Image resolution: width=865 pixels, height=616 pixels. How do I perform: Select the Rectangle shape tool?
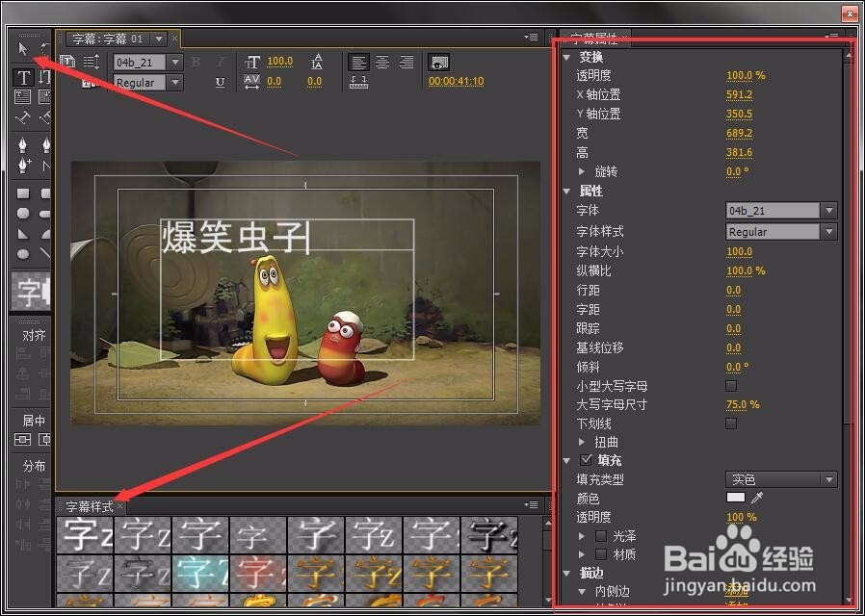coord(22,193)
